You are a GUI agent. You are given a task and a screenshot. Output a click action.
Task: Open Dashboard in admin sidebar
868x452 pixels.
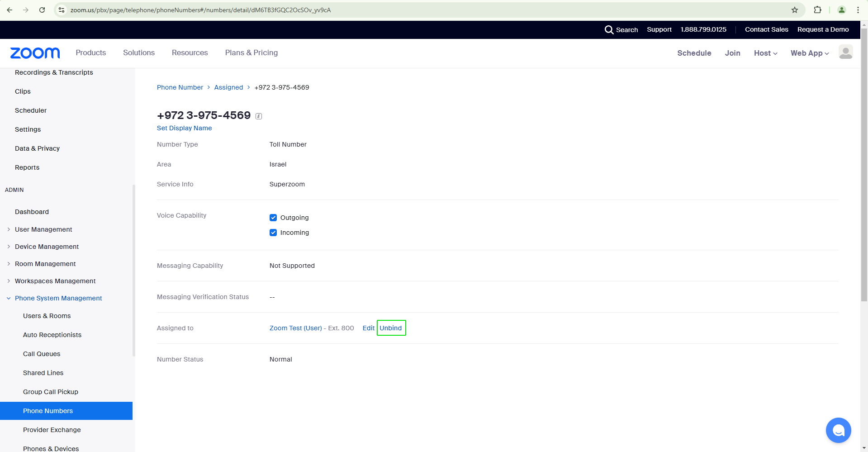pos(32,212)
